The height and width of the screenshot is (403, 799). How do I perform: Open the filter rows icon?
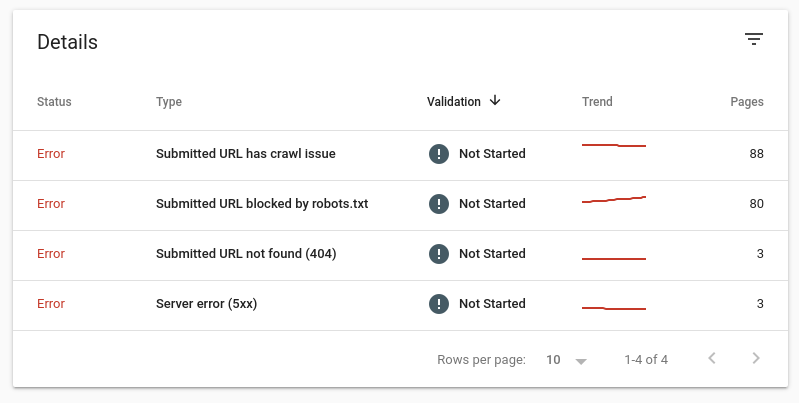(x=753, y=39)
